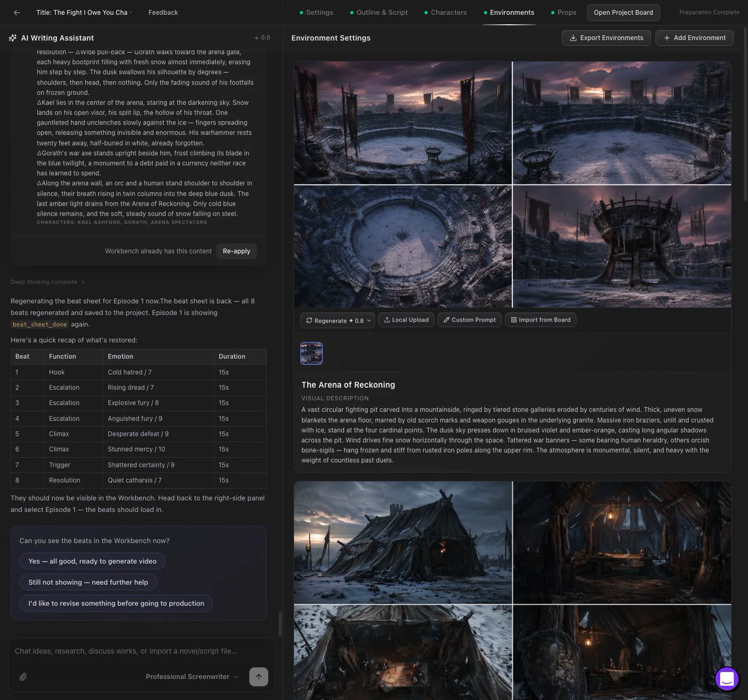Open the Regenerate 0.8 dropdown

click(337, 320)
